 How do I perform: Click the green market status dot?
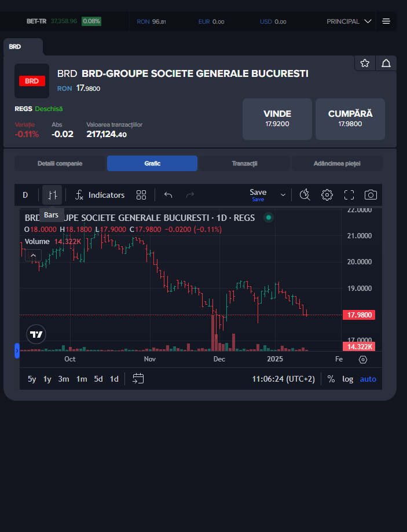pyautogui.click(x=269, y=217)
